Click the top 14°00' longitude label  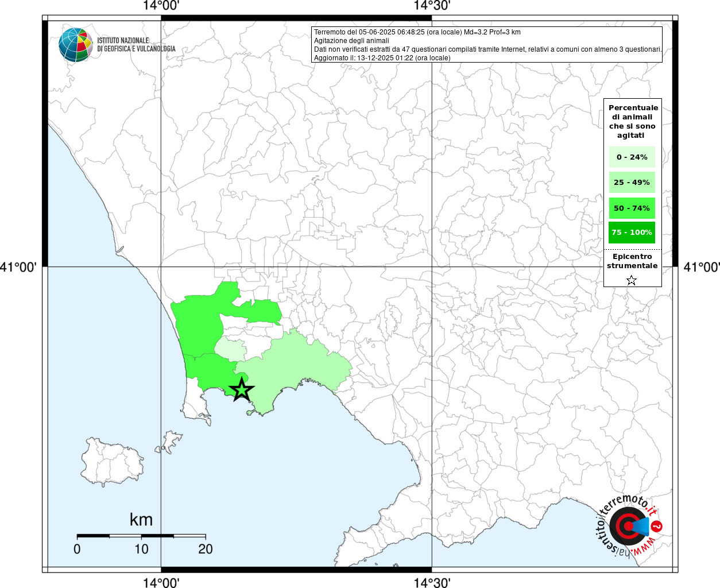pos(161,6)
